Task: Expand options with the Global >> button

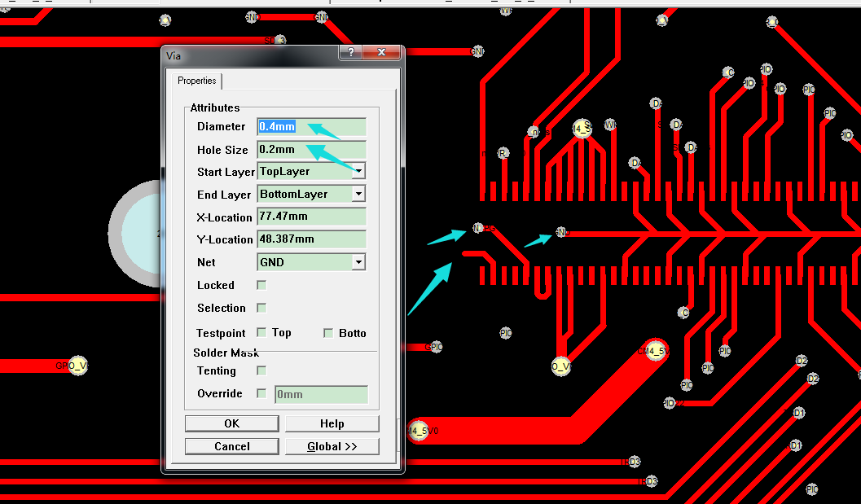Action: click(x=332, y=446)
